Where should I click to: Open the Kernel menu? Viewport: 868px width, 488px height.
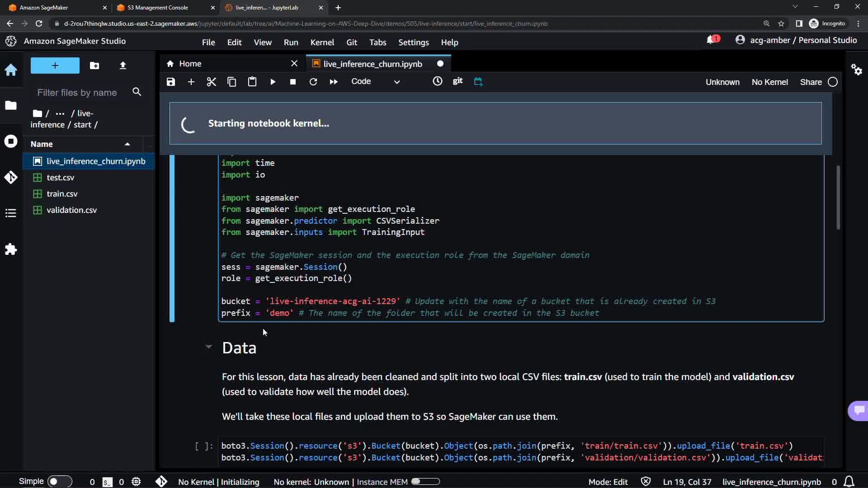coord(322,42)
